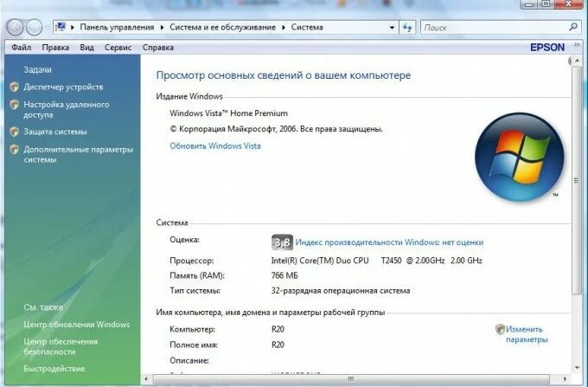Click the См. также heading
This screenshot has width=588, height=387.
coord(43,307)
